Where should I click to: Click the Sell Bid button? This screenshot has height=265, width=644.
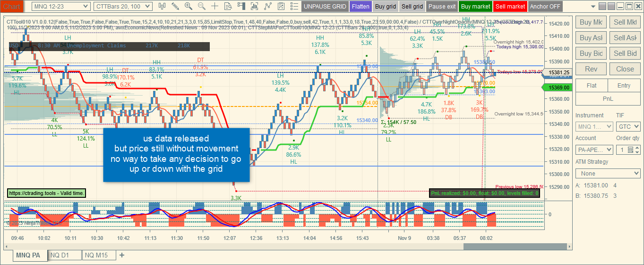(x=625, y=53)
